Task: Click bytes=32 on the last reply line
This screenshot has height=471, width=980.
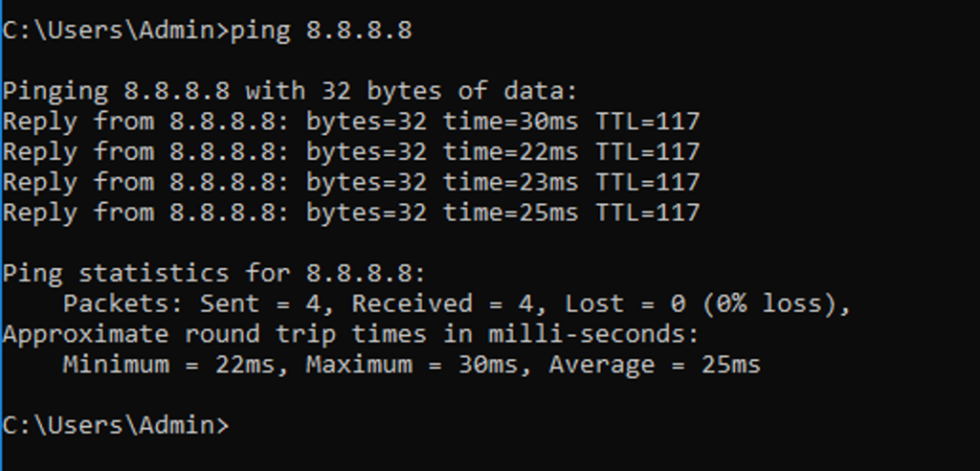Action: (366, 213)
